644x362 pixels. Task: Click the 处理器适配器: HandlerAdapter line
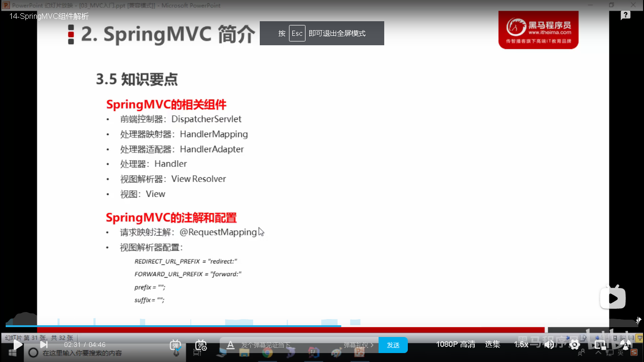click(182, 149)
